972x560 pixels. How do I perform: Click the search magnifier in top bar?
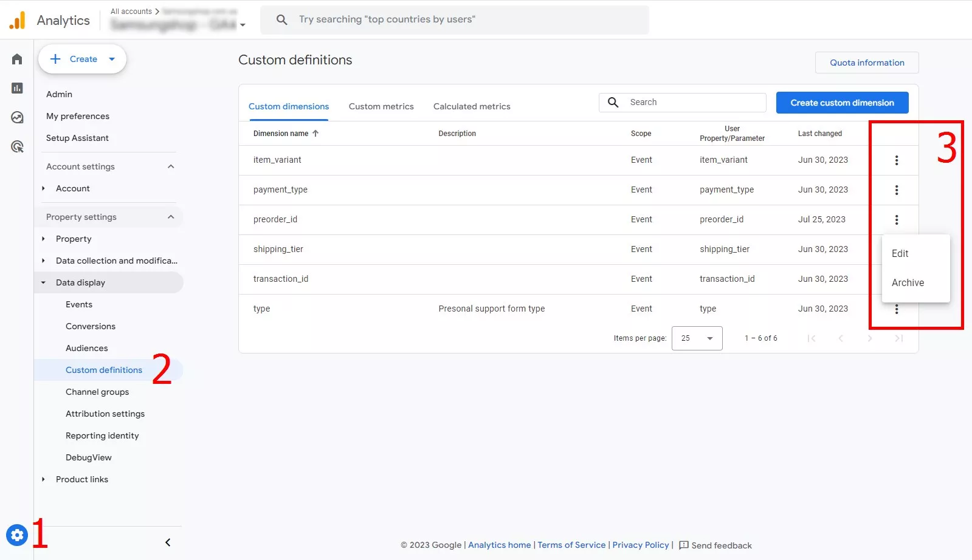pyautogui.click(x=281, y=19)
